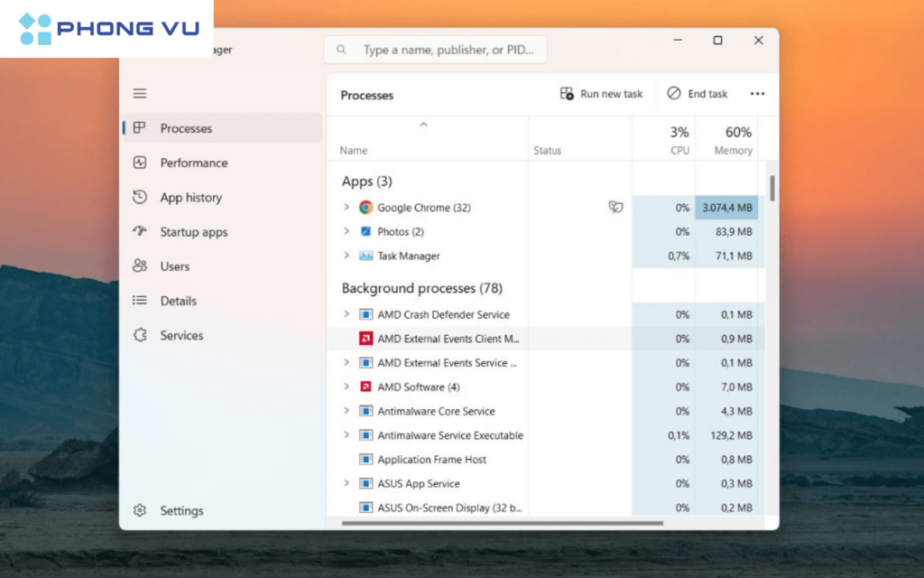Click the hamburger navigation menu icon
Viewport: 924px width, 578px height.
tap(140, 94)
